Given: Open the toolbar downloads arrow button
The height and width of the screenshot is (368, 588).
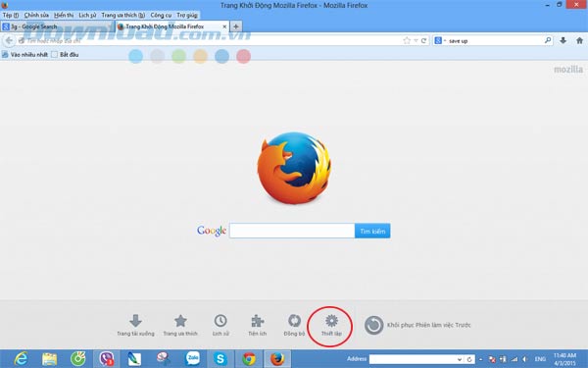Looking at the screenshot, I should [x=563, y=40].
